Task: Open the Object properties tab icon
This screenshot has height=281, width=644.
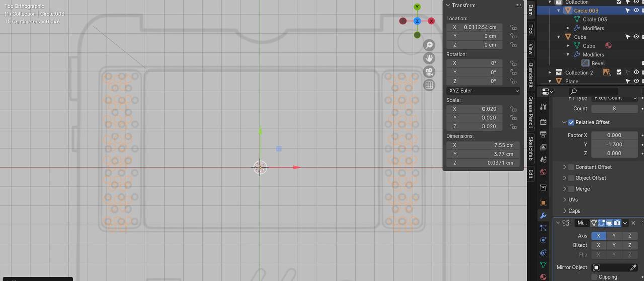Action: [543, 202]
